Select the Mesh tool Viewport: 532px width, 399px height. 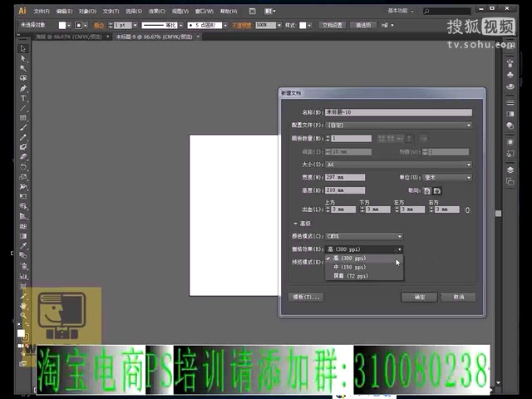click(23, 226)
